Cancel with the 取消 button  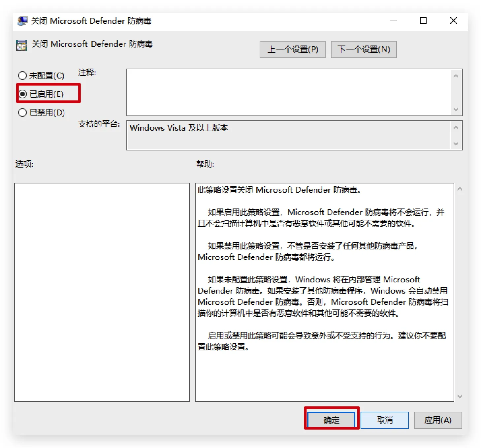385,420
